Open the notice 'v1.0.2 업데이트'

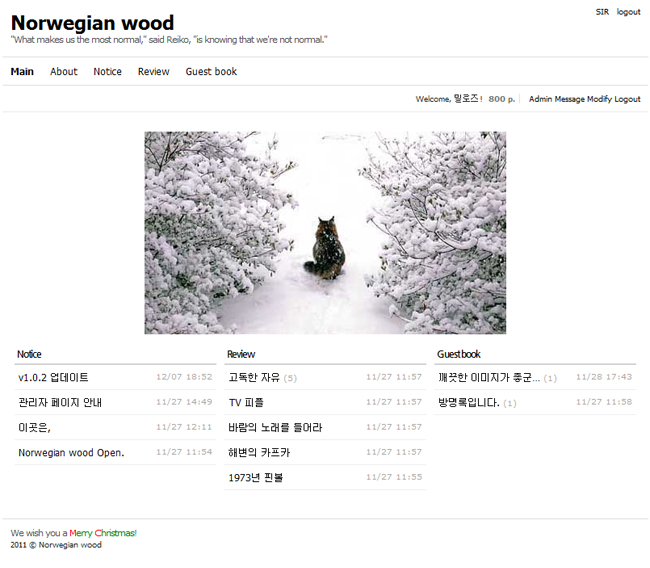pos(53,377)
